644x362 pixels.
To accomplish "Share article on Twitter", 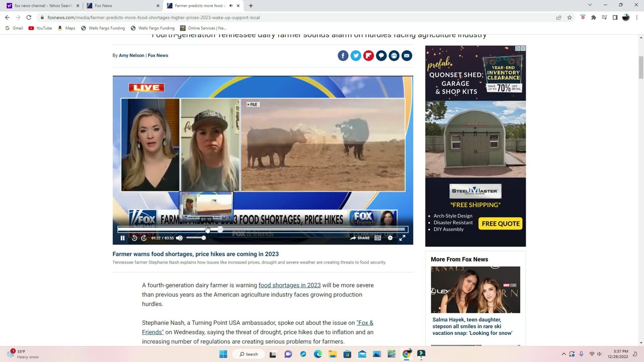I will point(356,56).
